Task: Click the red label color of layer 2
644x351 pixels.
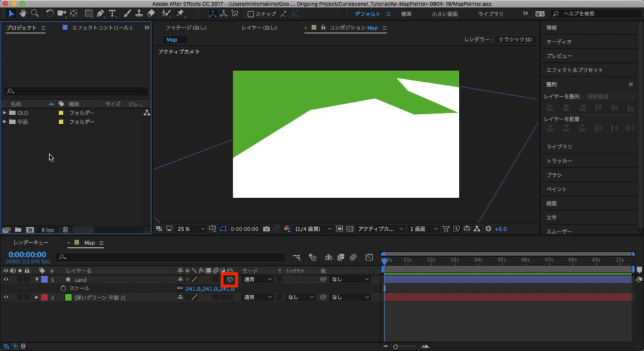Action: 44,298
